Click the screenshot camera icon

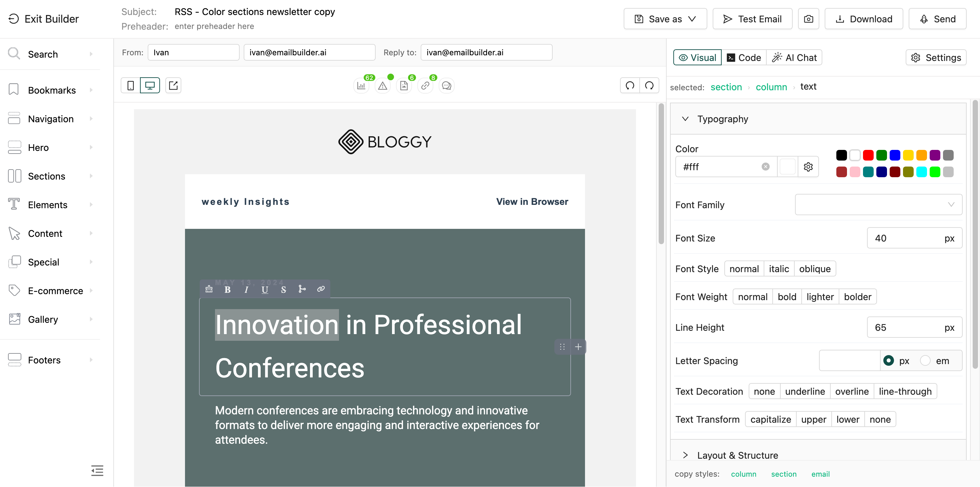(x=808, y=19)
